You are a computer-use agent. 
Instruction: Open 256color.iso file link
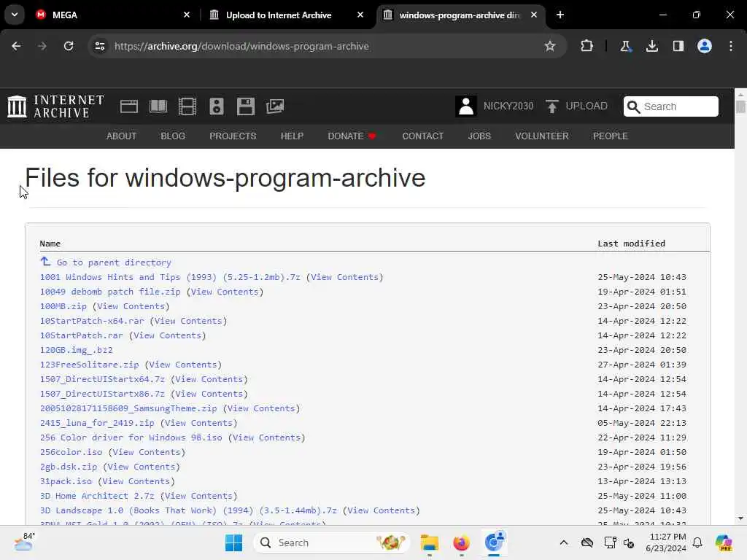click(x=71, y=452)
